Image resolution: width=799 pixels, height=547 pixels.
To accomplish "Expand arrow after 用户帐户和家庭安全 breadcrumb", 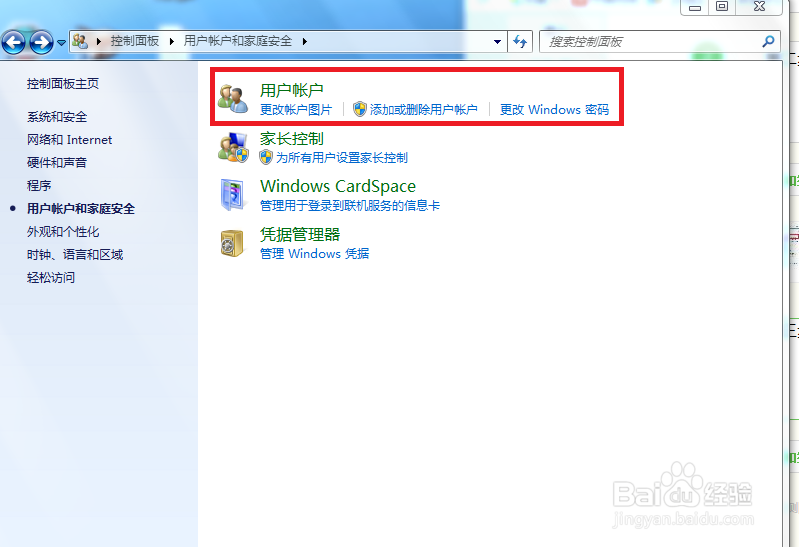I will coord(304,41).
